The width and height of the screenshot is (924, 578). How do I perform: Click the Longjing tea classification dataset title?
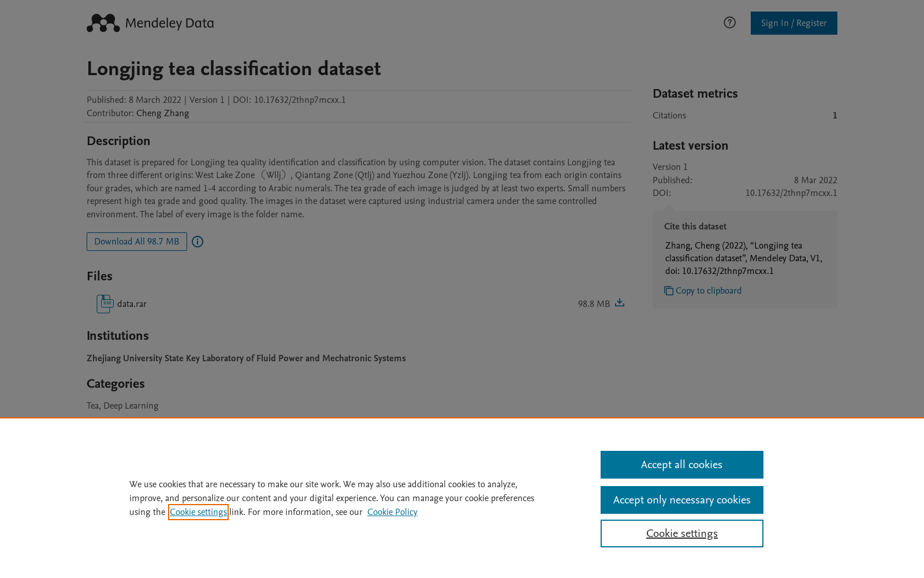coord(234,69)
